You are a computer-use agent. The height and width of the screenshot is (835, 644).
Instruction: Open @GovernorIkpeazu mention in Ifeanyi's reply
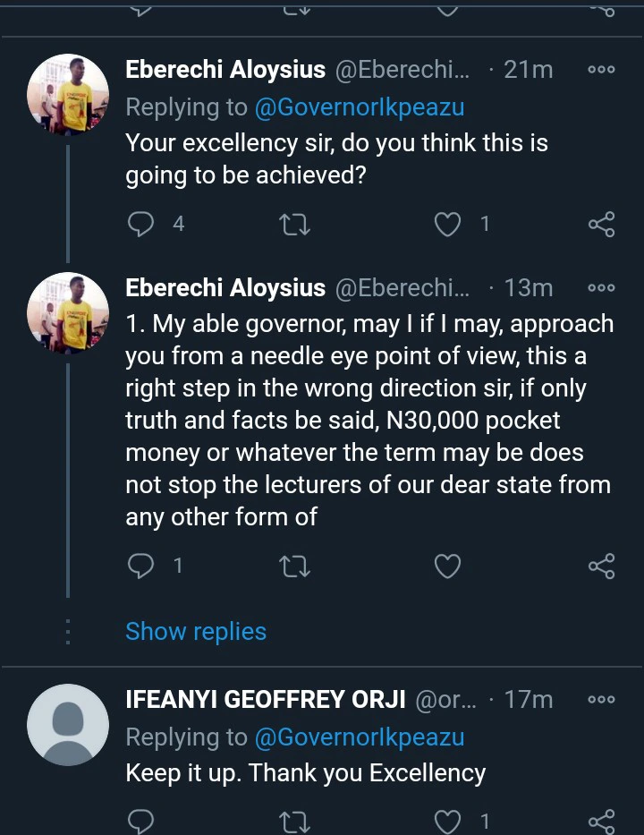360,737
